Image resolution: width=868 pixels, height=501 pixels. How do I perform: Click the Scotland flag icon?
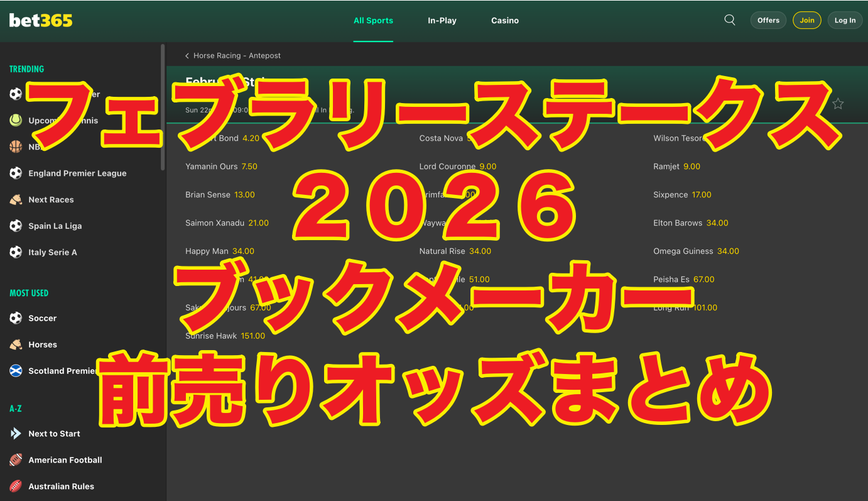(16, 371)
